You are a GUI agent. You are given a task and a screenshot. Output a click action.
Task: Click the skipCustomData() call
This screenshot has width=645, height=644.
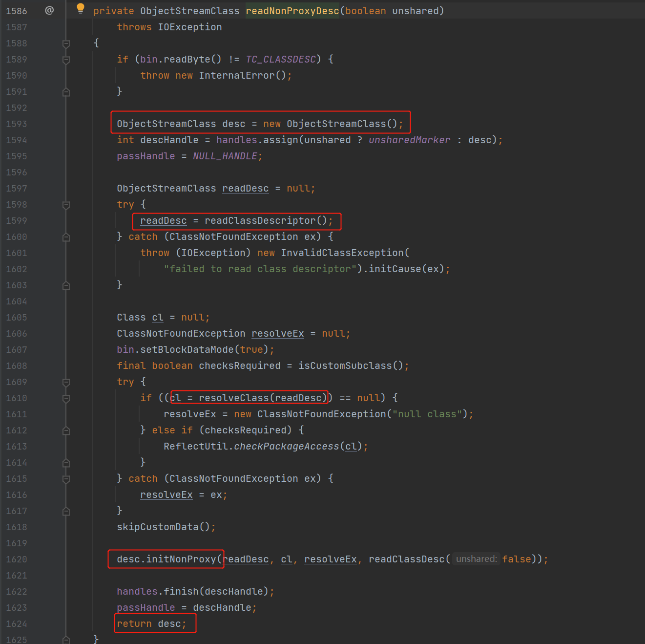tap(164, 527)
